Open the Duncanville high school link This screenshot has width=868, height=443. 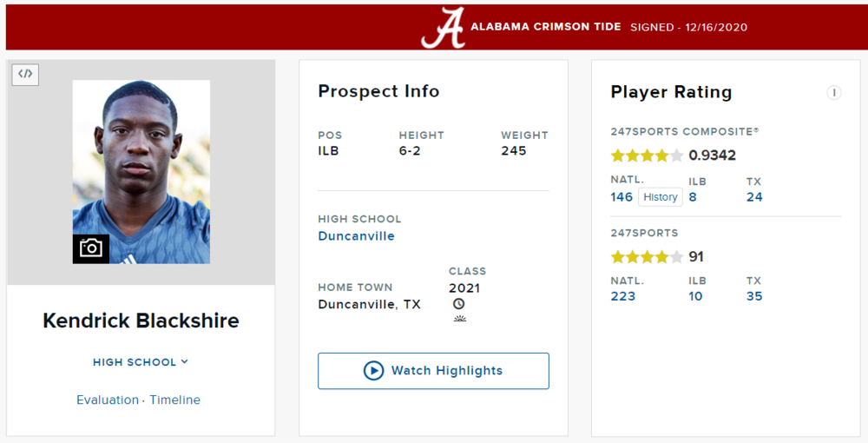[x=356, y=236]
